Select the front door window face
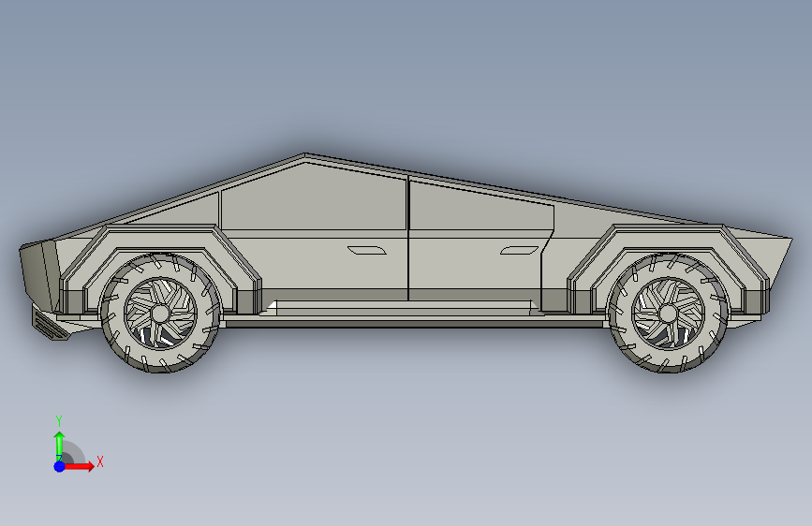Screen dimensions: 812x526 pos(314,199)
